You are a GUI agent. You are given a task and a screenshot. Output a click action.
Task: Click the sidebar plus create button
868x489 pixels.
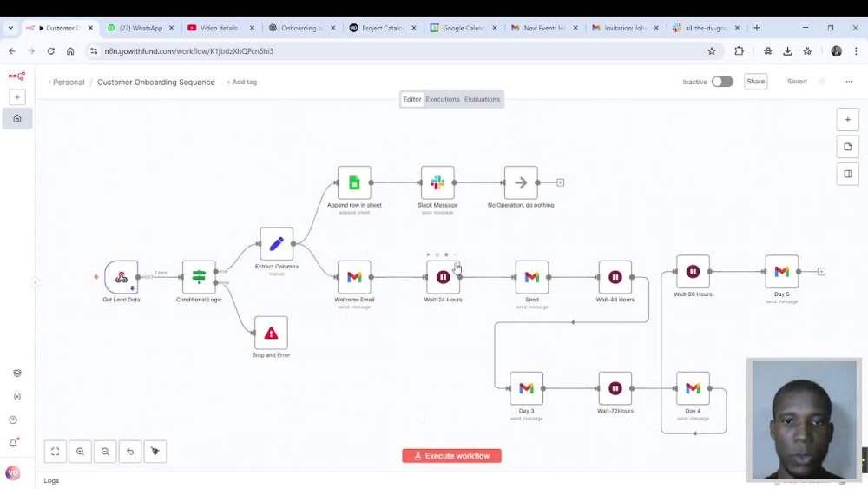17,97
